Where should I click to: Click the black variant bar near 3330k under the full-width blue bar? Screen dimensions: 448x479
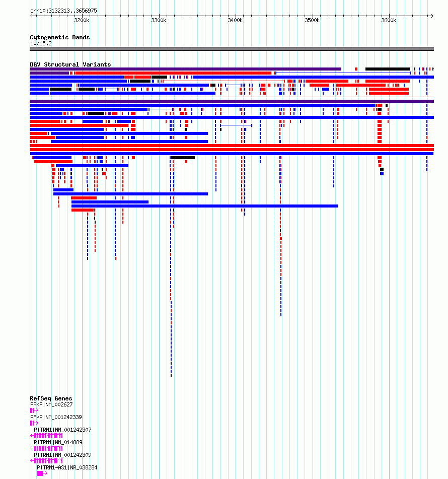point(183,158)
